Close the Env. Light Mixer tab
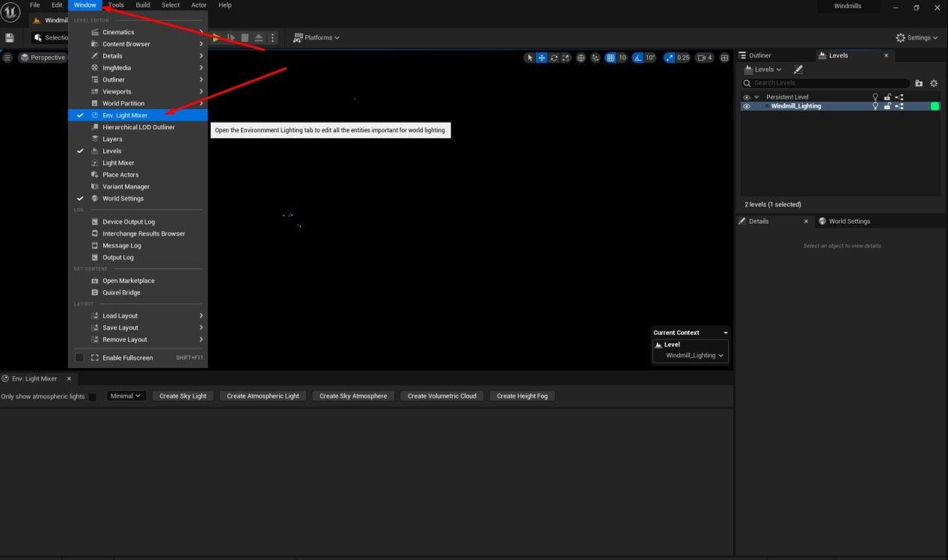The width and height of the screenshot is (948, 560). tap(68, 379)
